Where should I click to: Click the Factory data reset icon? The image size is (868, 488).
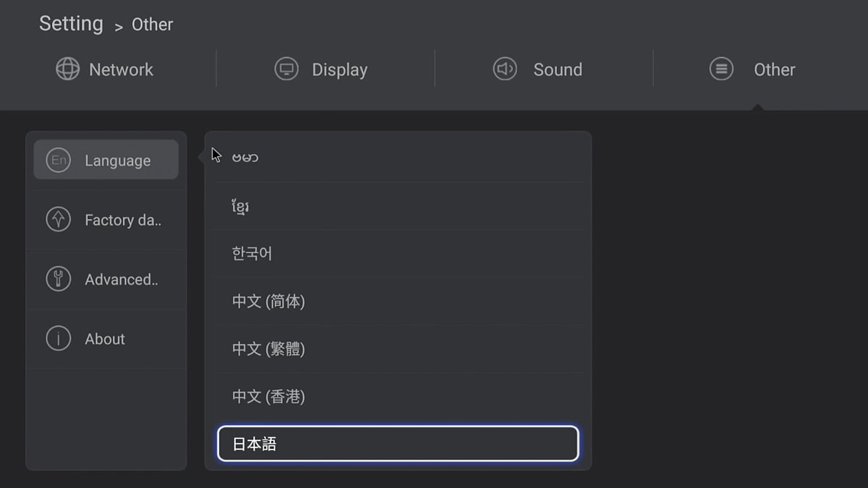click(x=58, y=219)
